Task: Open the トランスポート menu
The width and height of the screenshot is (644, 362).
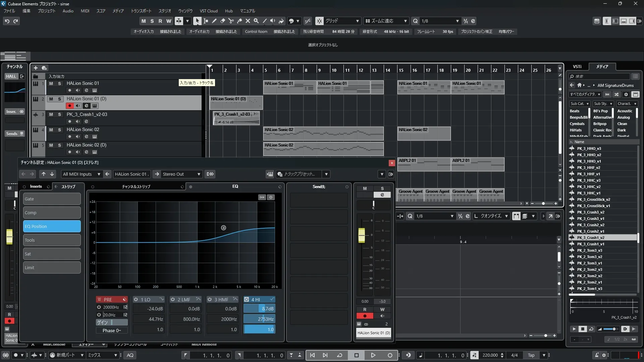Action: [x=141, y=11]
